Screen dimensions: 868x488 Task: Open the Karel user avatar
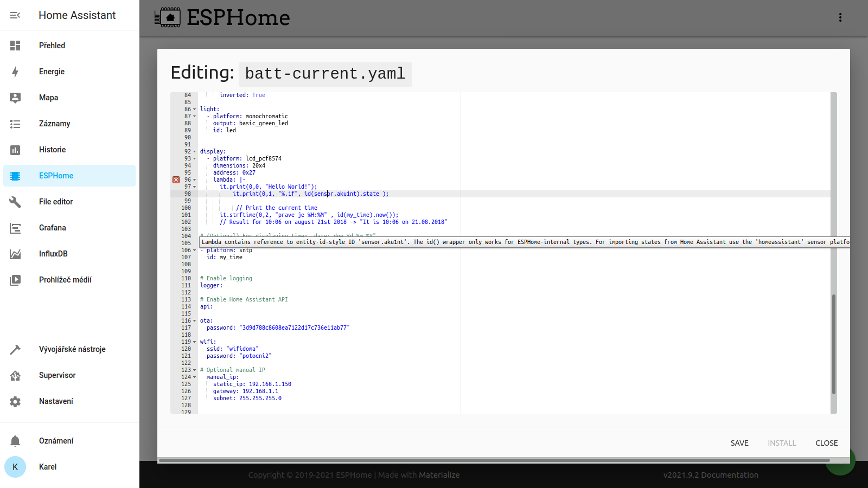click(15, 467)
